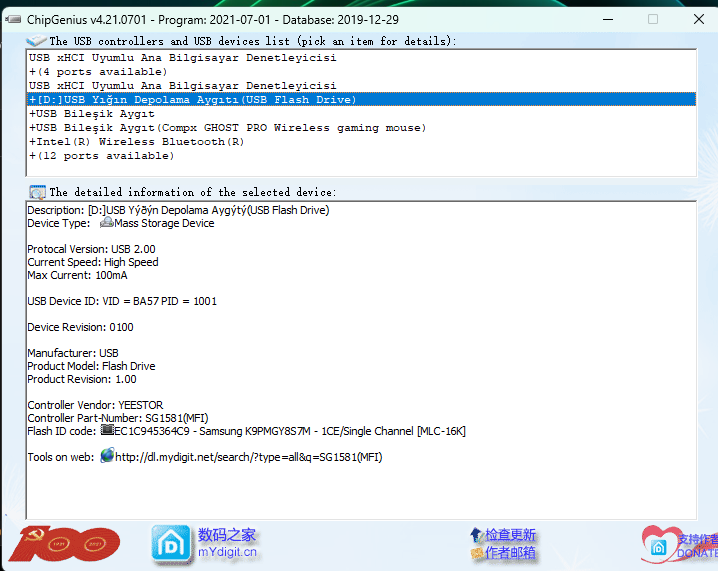Select the (4 ports available) row
The height and width of the screenshot is (571, 718).
click(x=361, y=72)
